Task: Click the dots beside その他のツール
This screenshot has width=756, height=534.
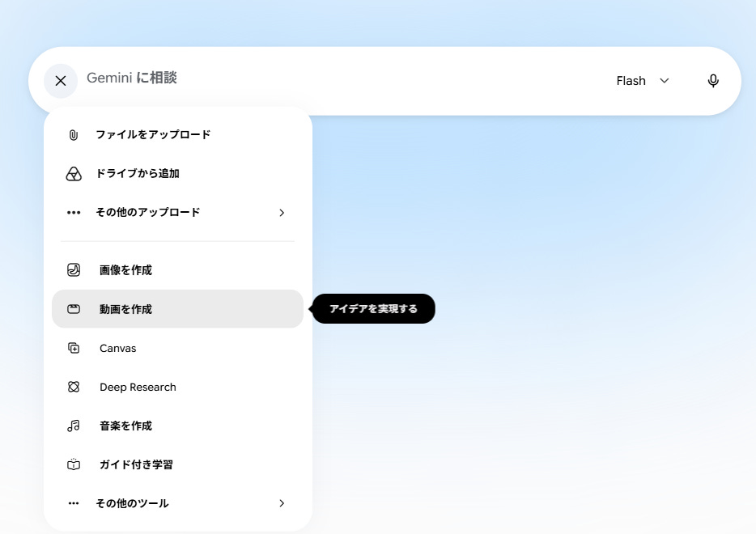Action: (74, 503)
